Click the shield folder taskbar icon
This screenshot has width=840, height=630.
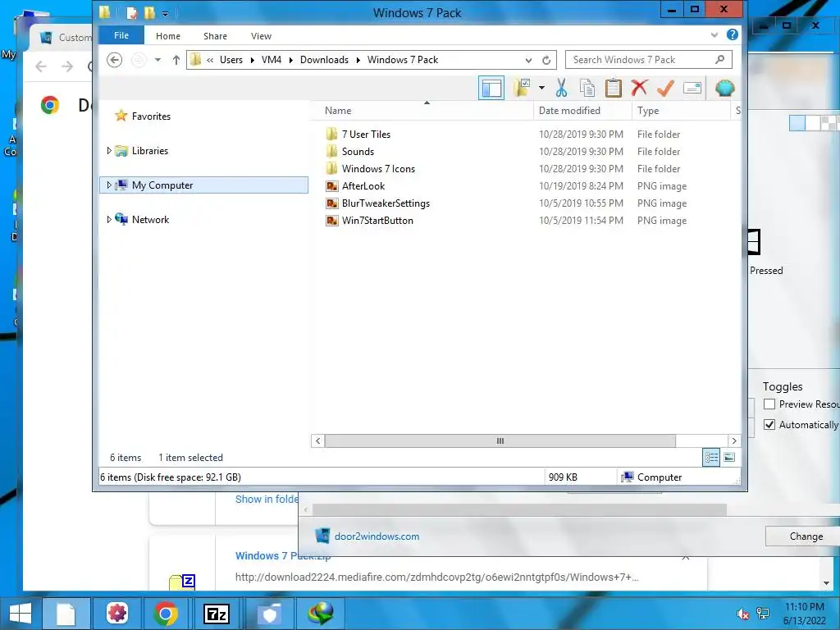(x=269, y=614)
